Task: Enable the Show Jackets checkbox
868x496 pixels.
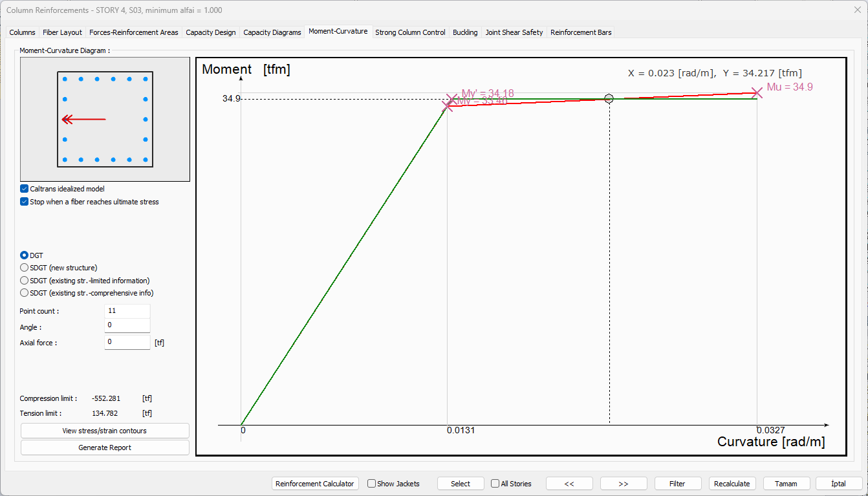Action: [372, 484]
